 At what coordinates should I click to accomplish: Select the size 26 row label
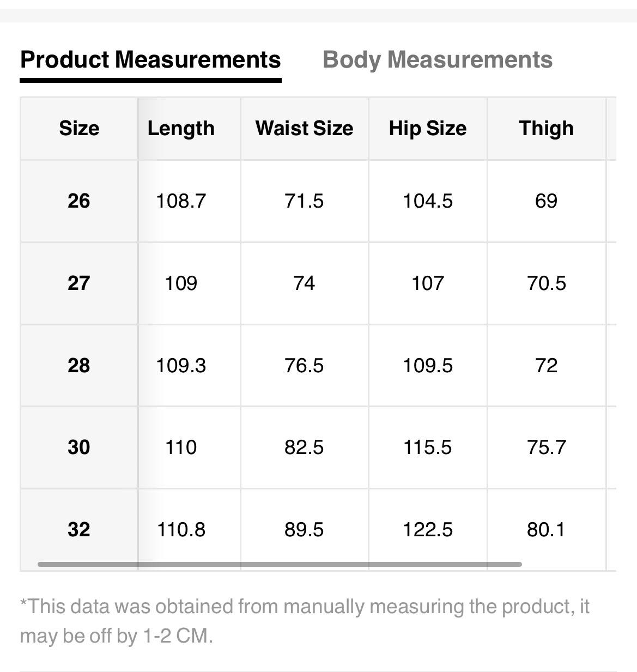pyautogui.click(x=79, y=201)
